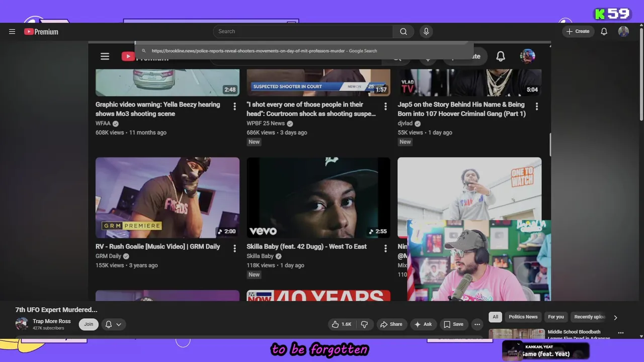Visit the WFAA channel link

[x=103, y=123]
